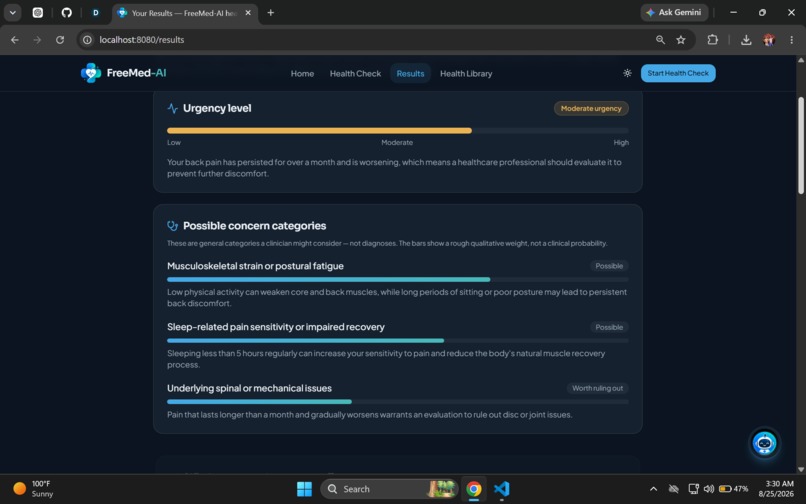Select the Results nav item
Viewport: 806px width, 504px height.
pyautogui.click(x=410, y=74)
